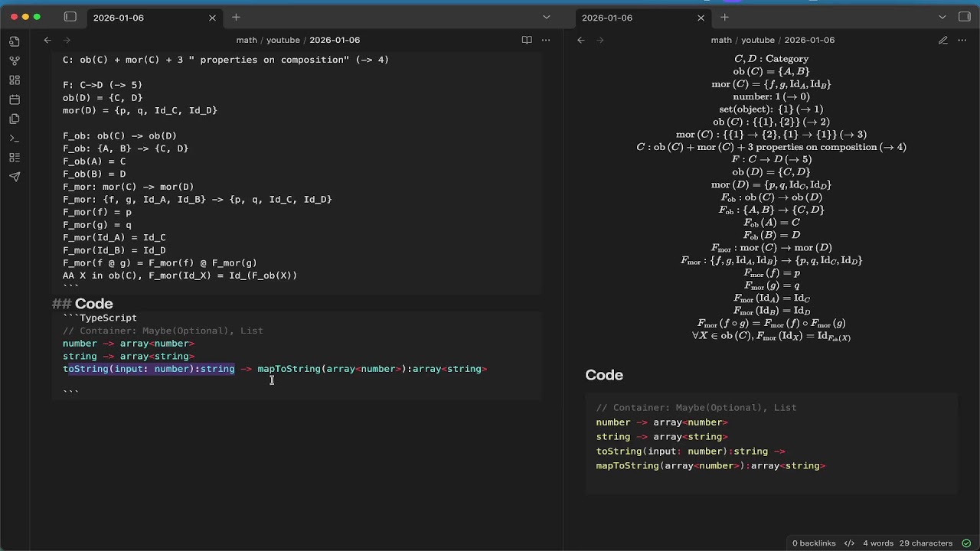Click the '```TypeScript' code fence line
980x551 pixels.
(100, 318)
